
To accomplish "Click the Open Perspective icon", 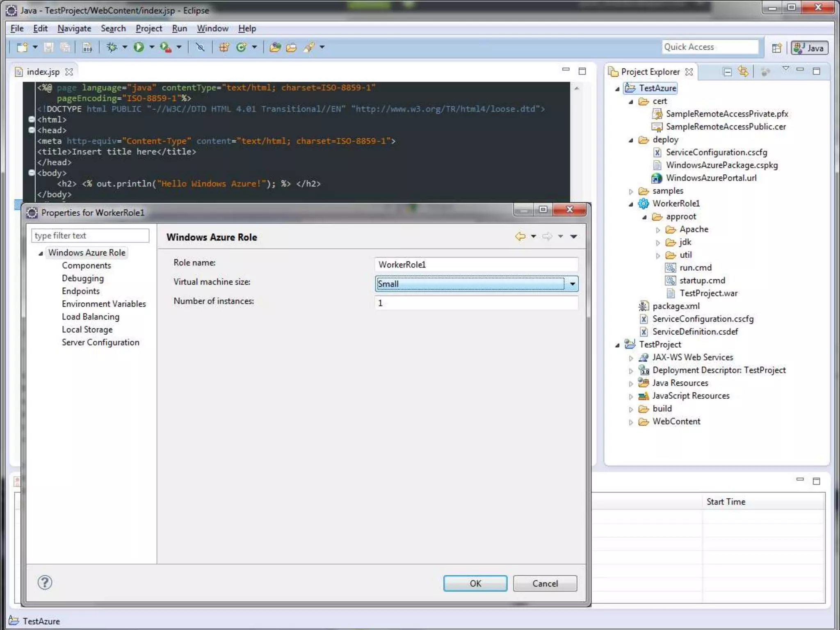I will point(776,48).
